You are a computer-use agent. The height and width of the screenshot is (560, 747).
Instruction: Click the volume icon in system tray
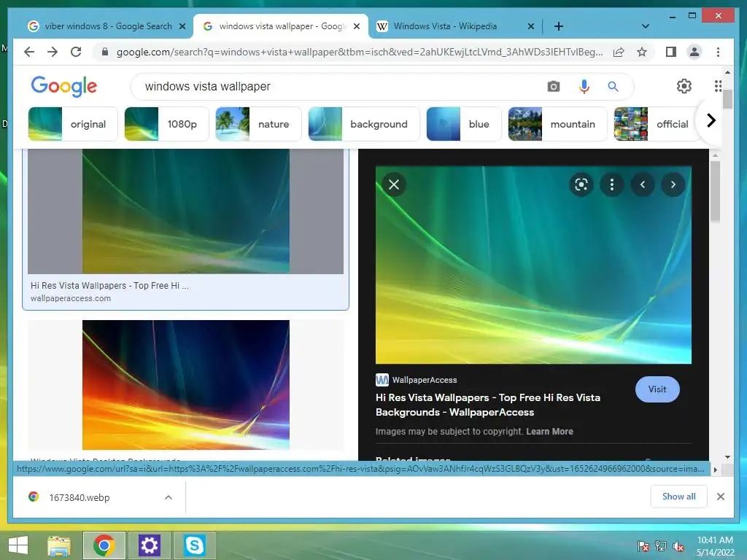click(678, 546)
